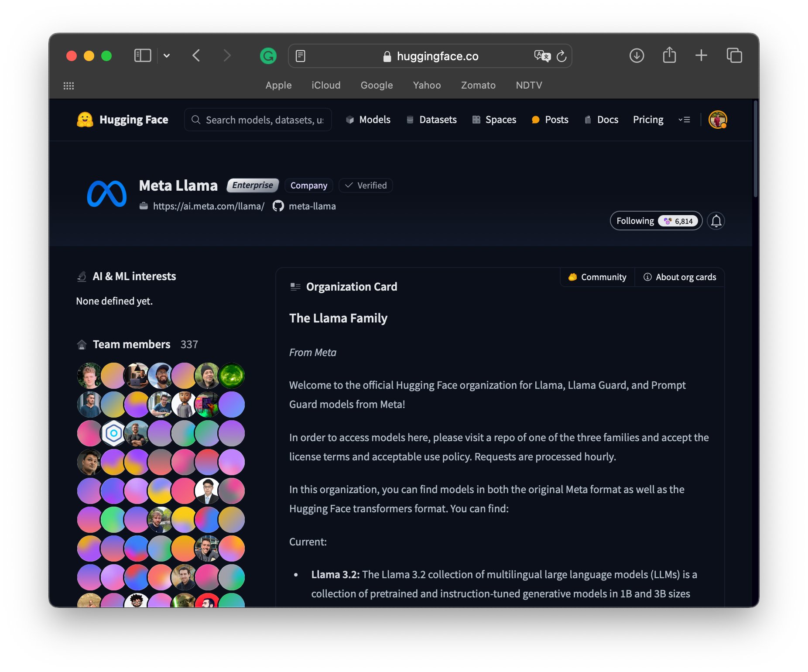Open the Posts nav item

pyautogui.click(x=550, y=120)
